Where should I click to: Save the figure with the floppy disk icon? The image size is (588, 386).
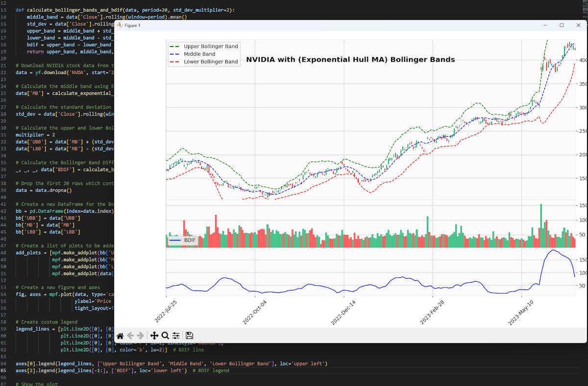(189, 336)
